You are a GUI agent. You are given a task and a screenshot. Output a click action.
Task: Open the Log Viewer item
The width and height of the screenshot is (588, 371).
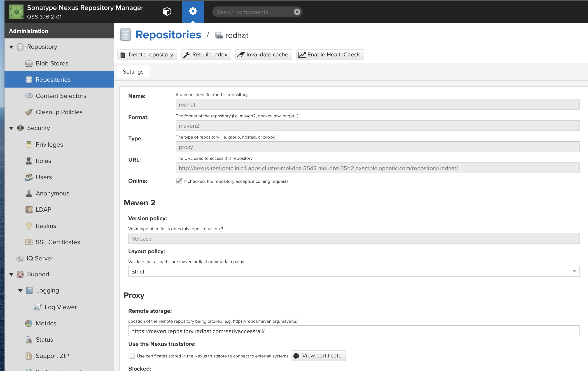[x=61, y=307]
